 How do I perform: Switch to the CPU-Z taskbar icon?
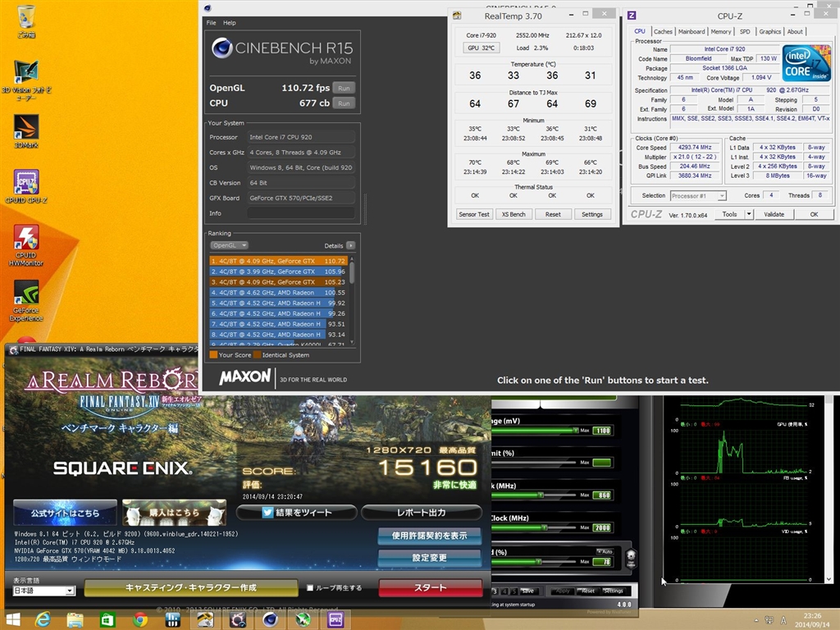click(x=336, y=620)
